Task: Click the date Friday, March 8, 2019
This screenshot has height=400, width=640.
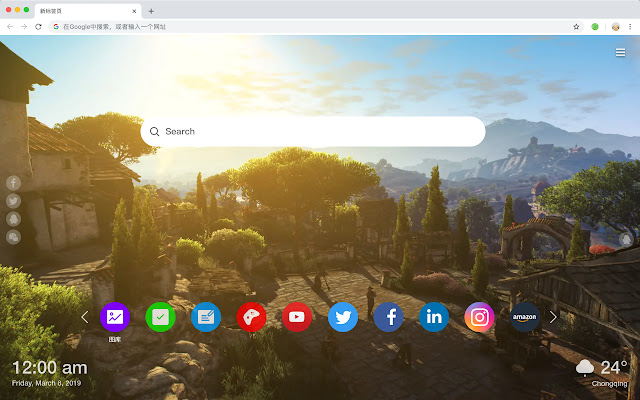Action: click(47, 383)
